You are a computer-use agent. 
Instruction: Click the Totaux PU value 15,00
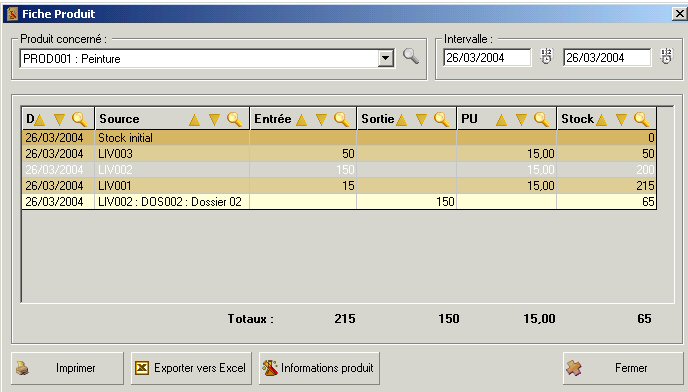(x=539, y=319)
